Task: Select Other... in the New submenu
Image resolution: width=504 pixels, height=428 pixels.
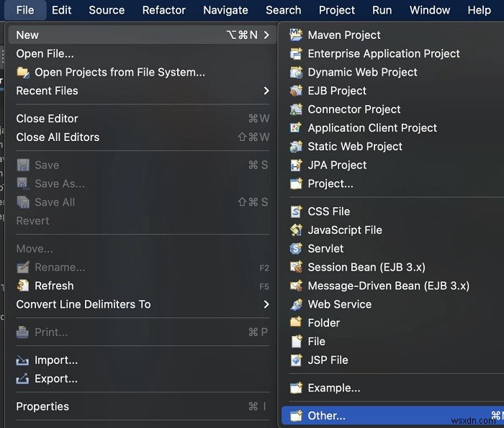Action: point(326,415)
